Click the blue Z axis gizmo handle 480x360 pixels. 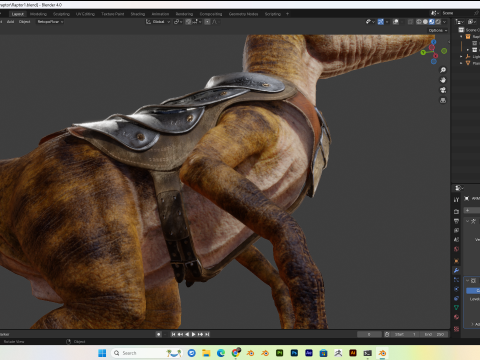433,42
